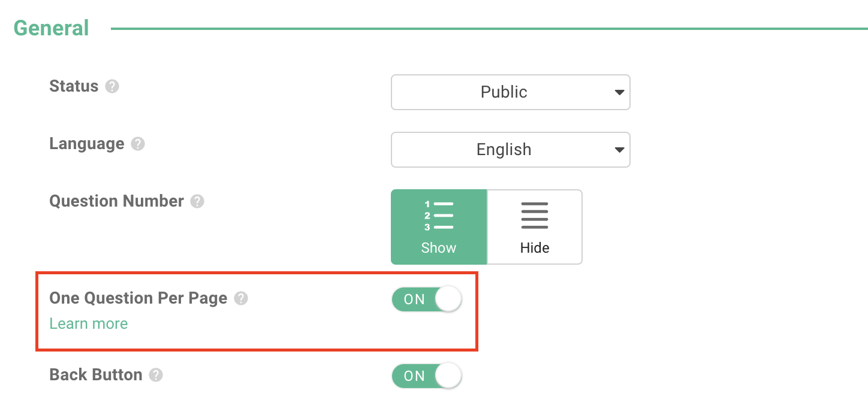Switch Question Number to Hide
Viewport: 868px width, 412px height.
click(534, 226)
